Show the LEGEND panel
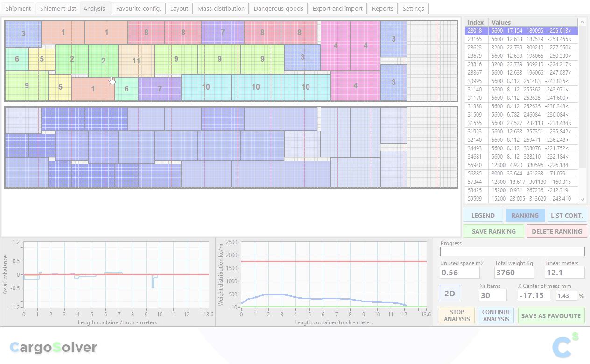 483,216
